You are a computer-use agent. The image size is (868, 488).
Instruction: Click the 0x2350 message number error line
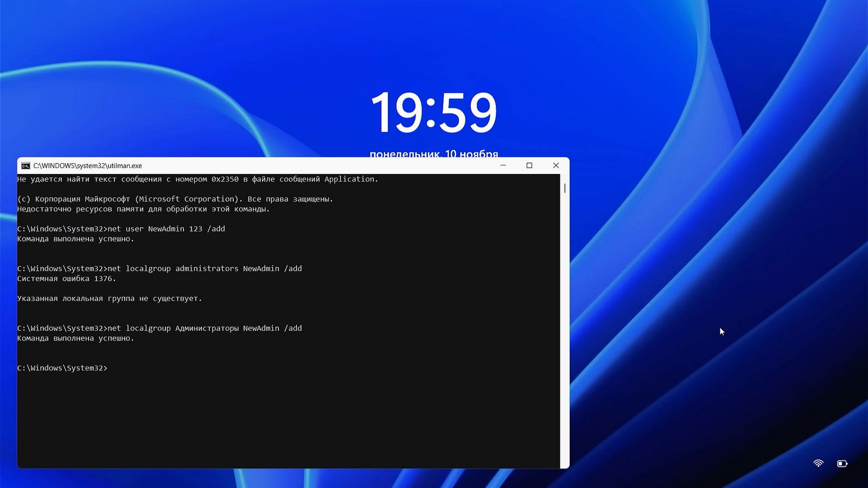pyautogui.click(x=197, y=179)
